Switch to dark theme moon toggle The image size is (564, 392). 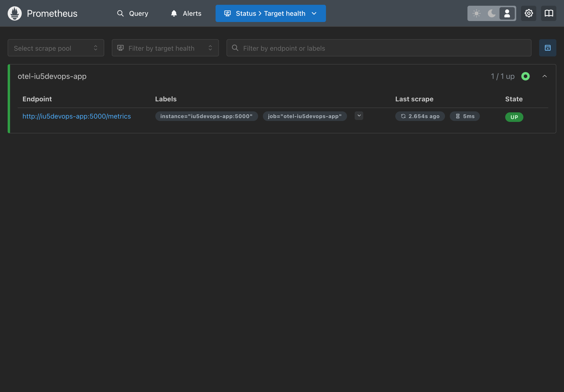pos(491,13)
